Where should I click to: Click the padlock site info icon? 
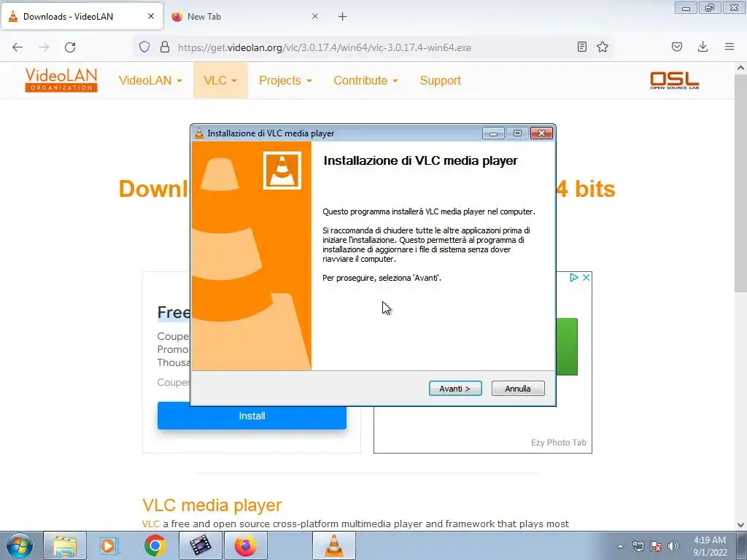(165, 47)
